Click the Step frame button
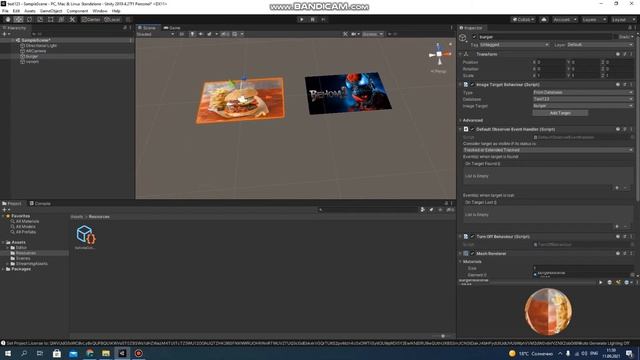The image size is (640, 360). tap(323, 19)
